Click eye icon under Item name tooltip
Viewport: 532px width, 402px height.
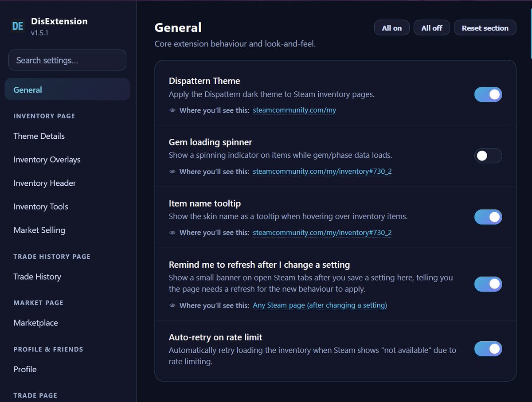(172, 233)
